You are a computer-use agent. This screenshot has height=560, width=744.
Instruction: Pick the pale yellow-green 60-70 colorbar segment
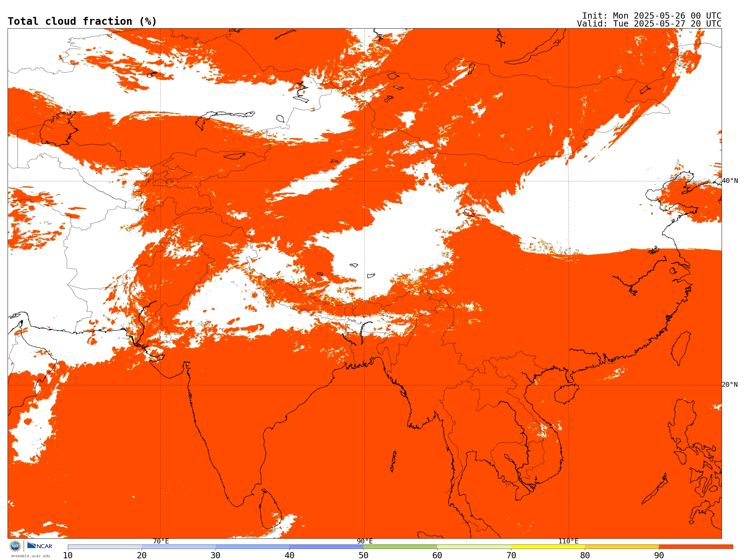(x=474, y=547)
